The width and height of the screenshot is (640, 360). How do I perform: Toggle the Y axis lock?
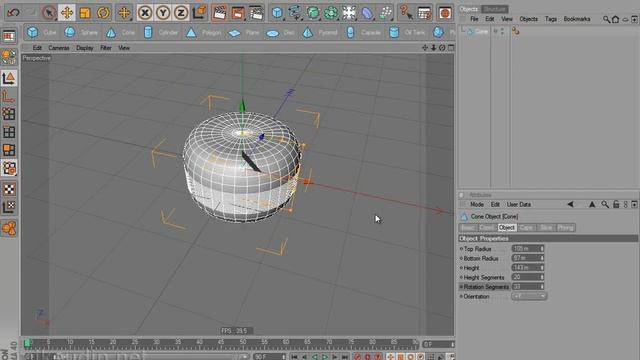pyautogui.click(x=163, y=13)
